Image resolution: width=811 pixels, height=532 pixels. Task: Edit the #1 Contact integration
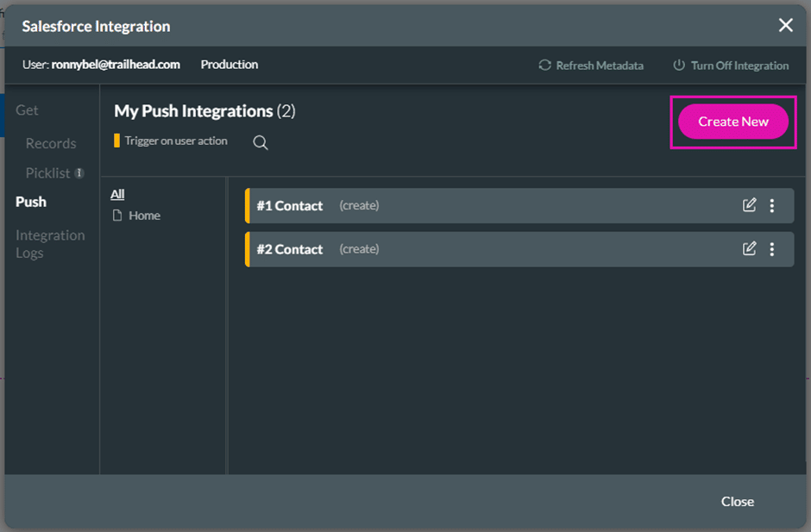[749, 205]
